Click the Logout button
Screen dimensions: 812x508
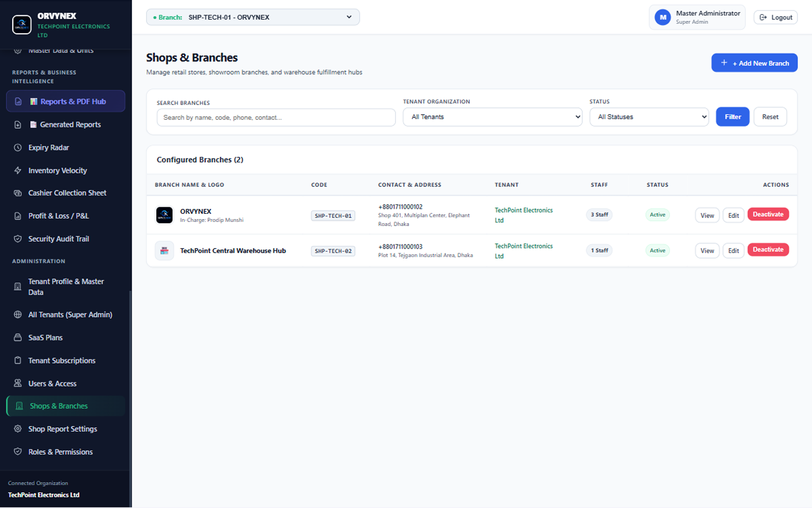(775, 17)
